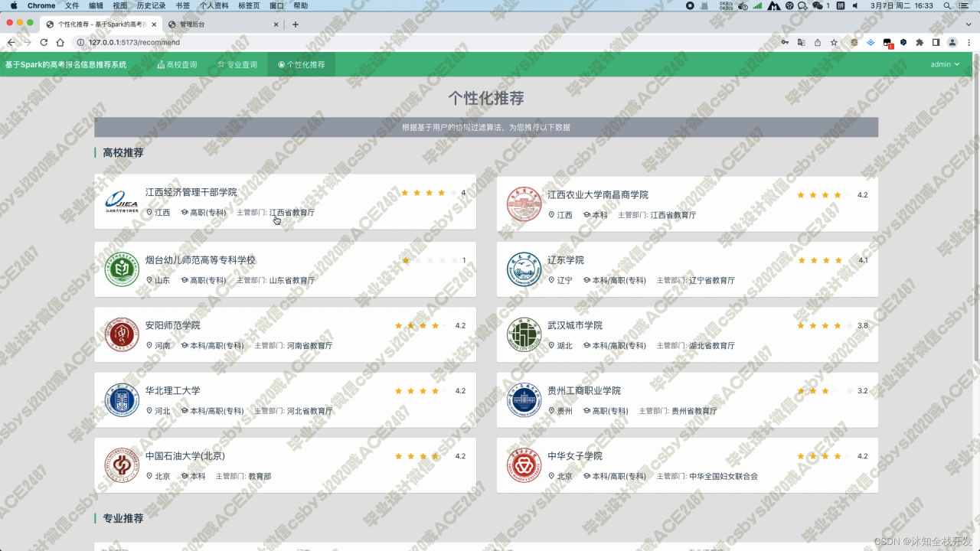Screen dimensions: 980x551
Task: Click star rating of 辽东学院
Action: (x=825, y=261)
